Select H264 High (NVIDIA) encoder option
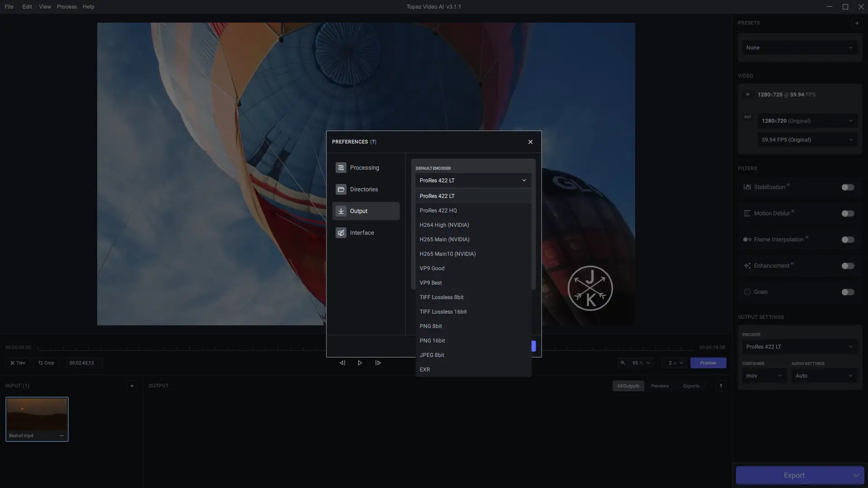The height and width of the screenshot is (488, 868). tap(444, 225)
